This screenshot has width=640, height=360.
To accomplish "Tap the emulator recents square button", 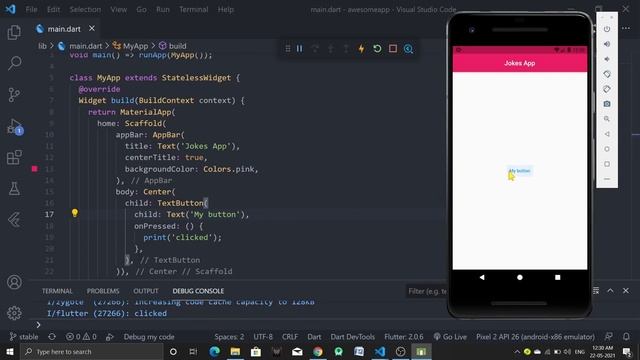I will tap(558, 277).
